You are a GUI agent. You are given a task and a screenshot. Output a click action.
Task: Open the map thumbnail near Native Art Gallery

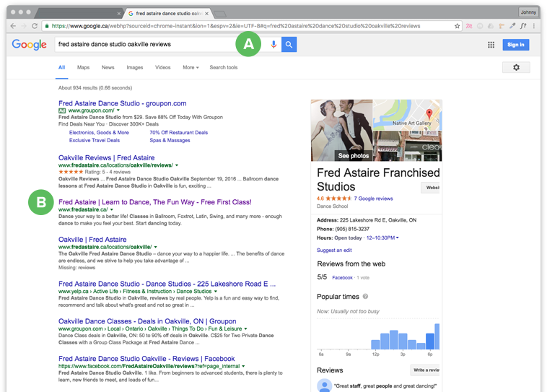pos(407,115)
